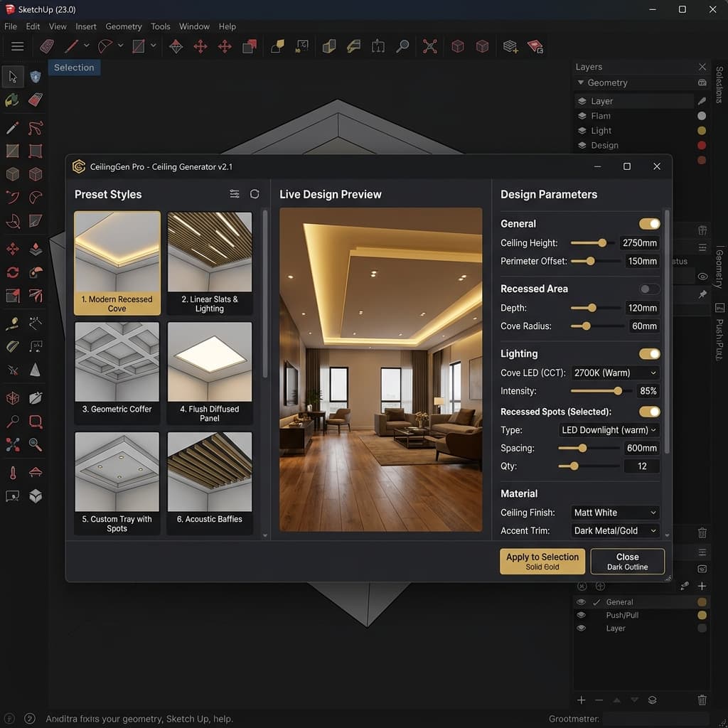
Task: Choose the Flush Diffused Panel preset
Action: click(x=210, y=373)
